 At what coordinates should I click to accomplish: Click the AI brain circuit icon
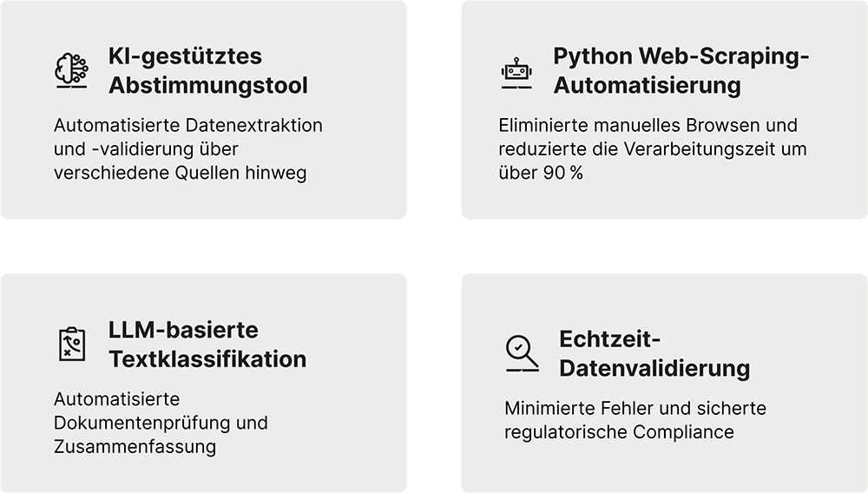pos(71,71)
